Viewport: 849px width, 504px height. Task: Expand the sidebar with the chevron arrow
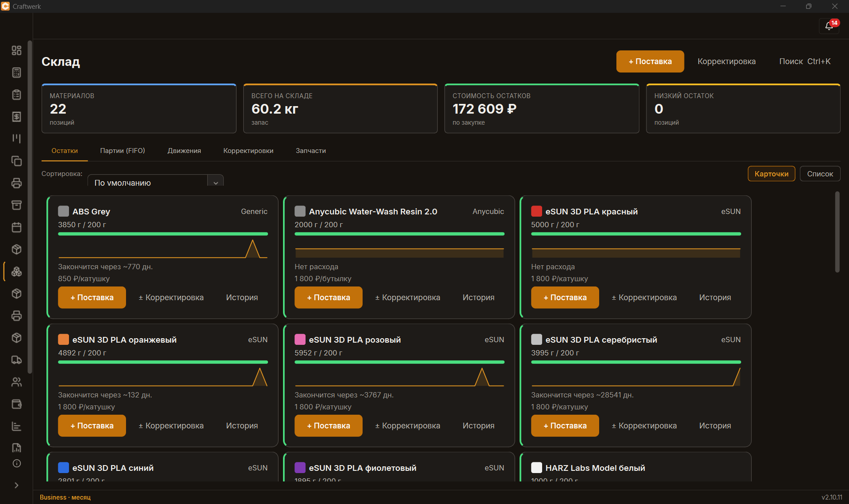point(16,485)
